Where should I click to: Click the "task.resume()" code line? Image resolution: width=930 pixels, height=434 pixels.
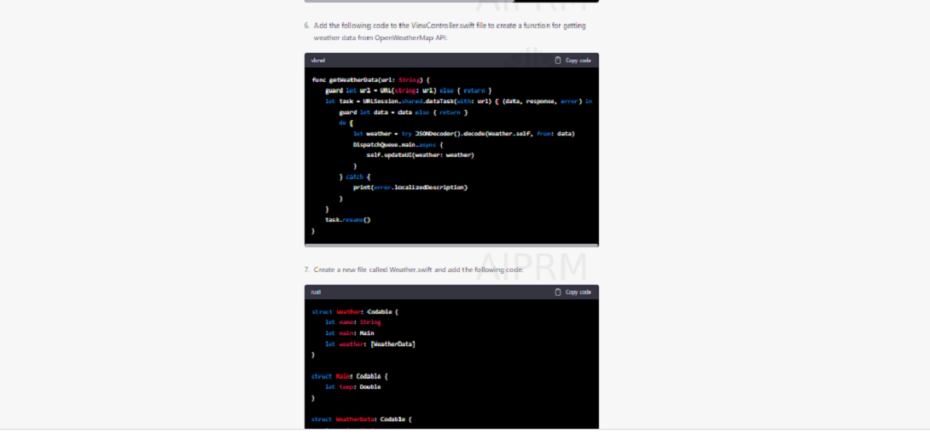(347, 219)
